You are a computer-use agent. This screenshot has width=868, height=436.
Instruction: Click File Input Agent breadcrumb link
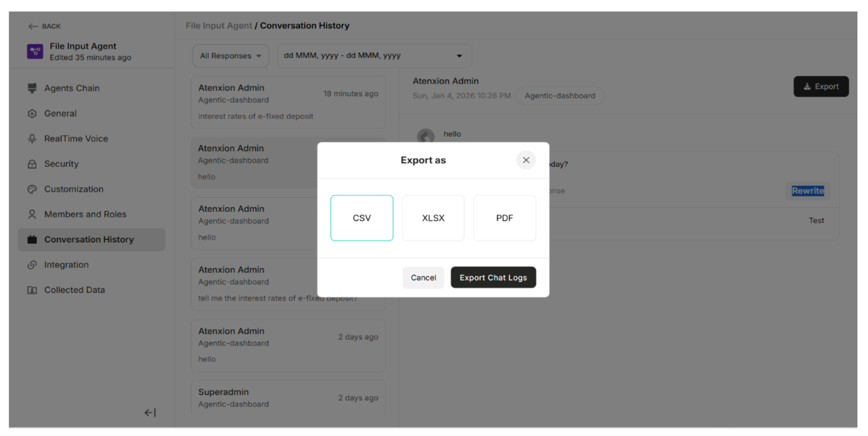click(x=219, y=26)
